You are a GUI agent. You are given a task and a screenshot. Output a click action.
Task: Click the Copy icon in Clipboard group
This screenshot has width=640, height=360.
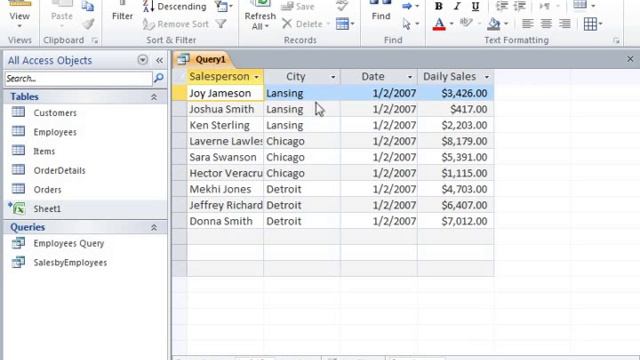point(87,6)
